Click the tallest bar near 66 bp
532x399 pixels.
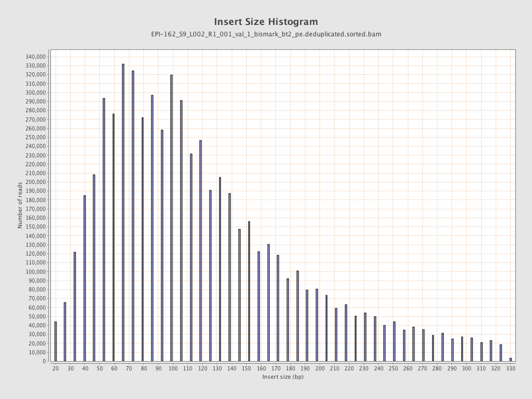coord(123,212)
